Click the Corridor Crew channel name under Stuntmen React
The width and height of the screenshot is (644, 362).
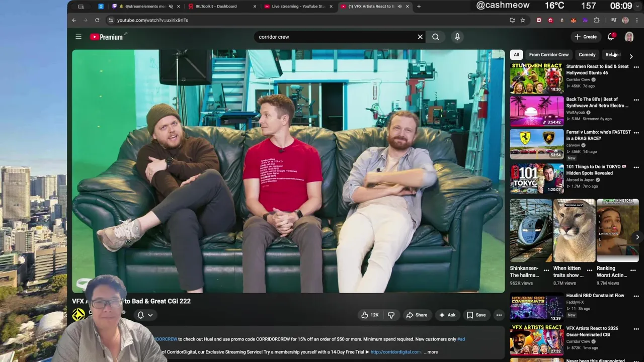pyautogui.click(x=578, y=79)
